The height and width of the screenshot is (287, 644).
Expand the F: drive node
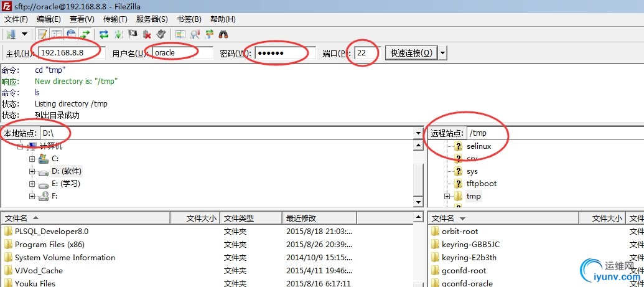click(x=32, y=197)
